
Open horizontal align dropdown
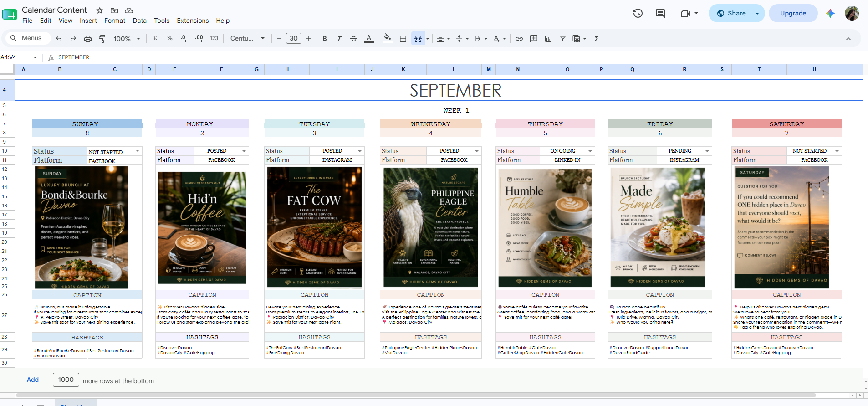[x=443, y=39]
